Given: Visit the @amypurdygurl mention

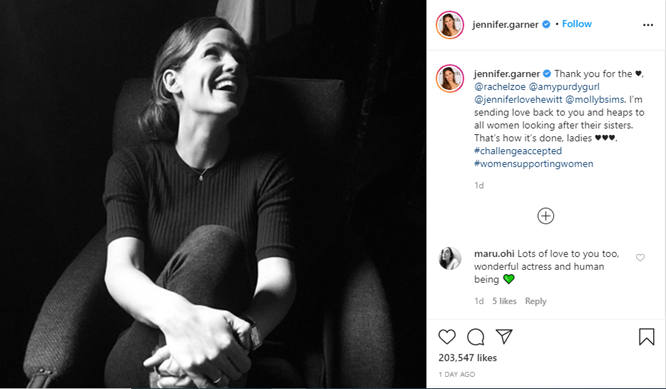Looking at the screenshot, I should pyautogui.click(x=564, y=87).
